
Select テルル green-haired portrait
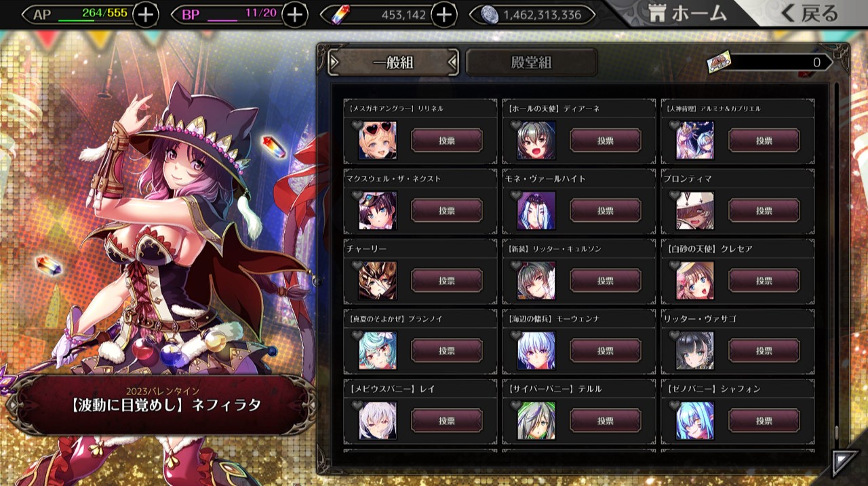click(x=536, y=421)
